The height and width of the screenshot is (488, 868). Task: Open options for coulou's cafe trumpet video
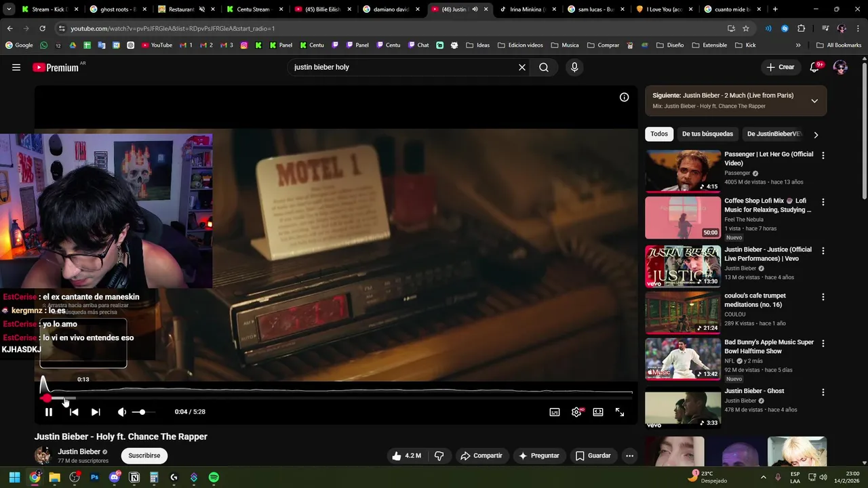coord(823,297)
